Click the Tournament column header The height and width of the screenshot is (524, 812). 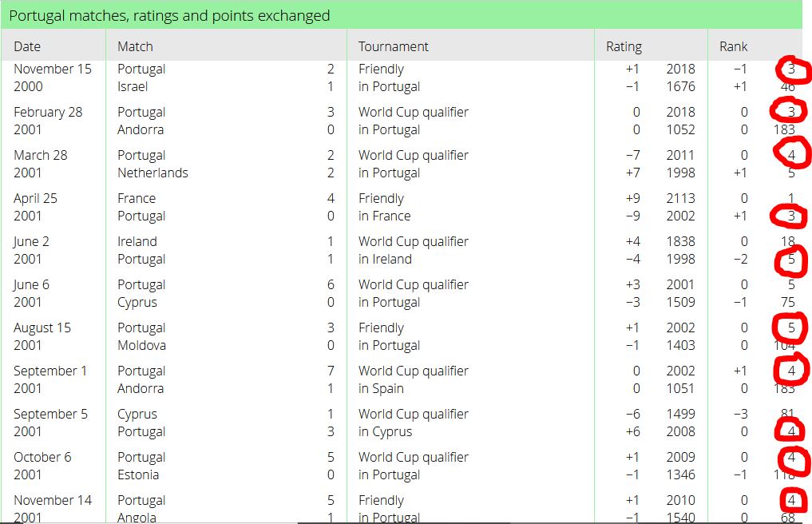394,46
